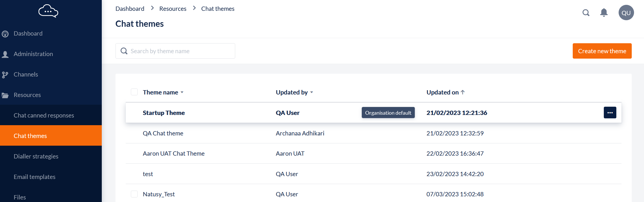
Task: Open the notifications bell
Action: (x=604, y=13)
